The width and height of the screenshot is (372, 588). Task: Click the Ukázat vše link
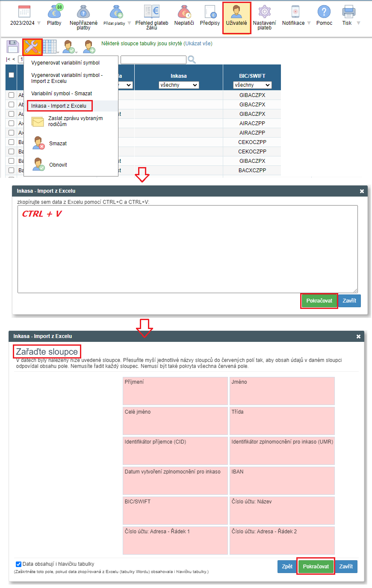point(198,44)
